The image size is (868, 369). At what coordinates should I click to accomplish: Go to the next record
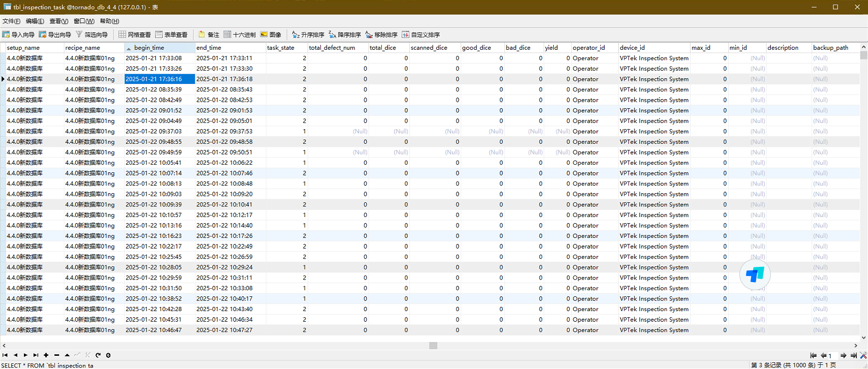[x=25, y=355]
